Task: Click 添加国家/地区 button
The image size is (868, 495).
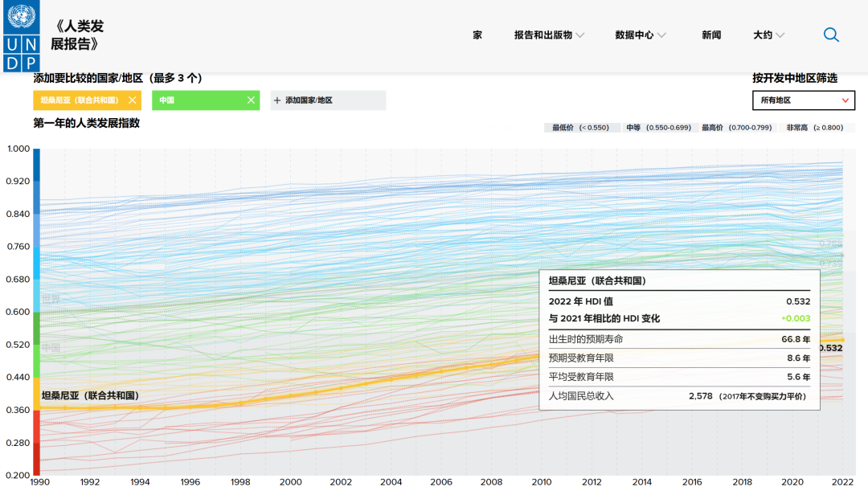Action: point(328,100)
